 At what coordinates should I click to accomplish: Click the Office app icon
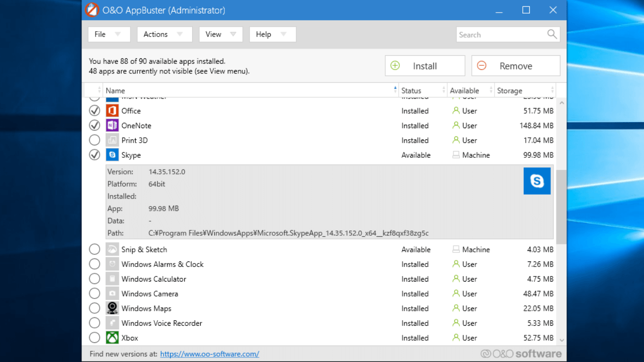tap(112, 111)
